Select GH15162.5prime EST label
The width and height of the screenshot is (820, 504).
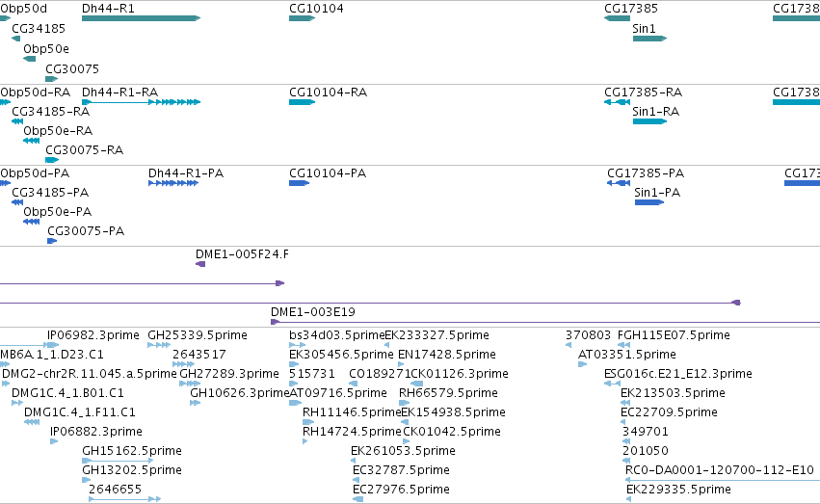pyautogui.click(x=132, y=451)
